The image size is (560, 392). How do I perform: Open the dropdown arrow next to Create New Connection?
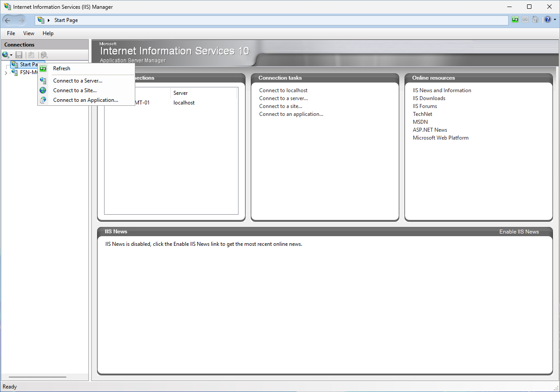pyautogui.click(x=11, y=55)
